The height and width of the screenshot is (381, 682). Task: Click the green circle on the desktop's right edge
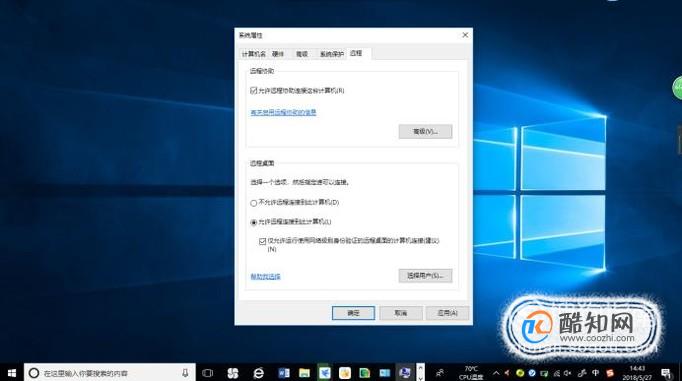pyautogui.click(x=677, y=88)
